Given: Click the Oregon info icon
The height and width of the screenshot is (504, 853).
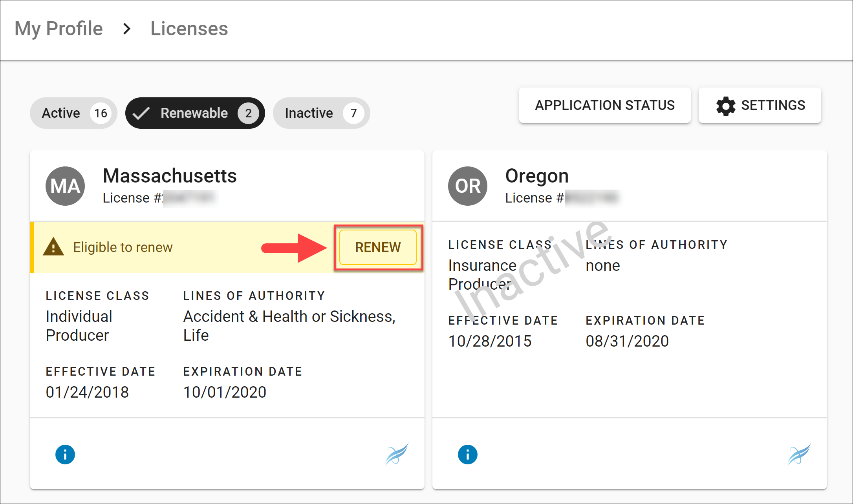Looking at the screenshot, I should (x=468, y=455).
